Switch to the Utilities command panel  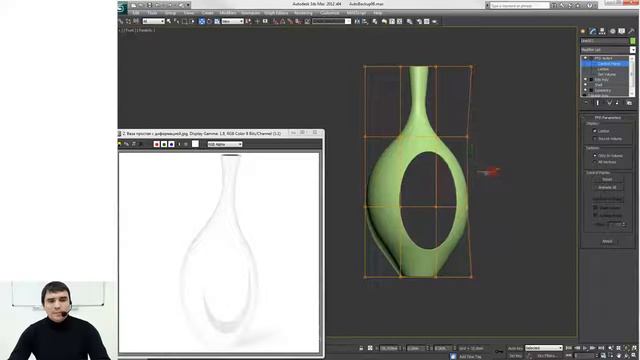pyautogui.click(x=631, y=31)
